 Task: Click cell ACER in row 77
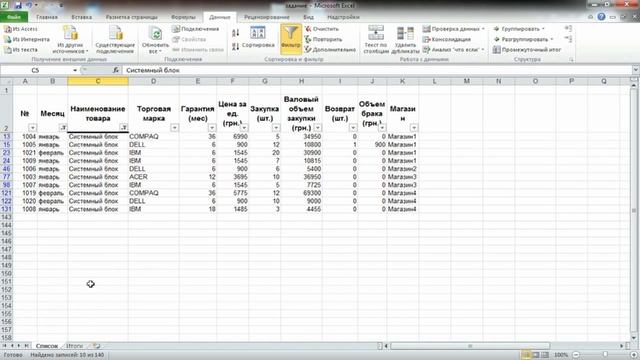click(x=153, y=177)
